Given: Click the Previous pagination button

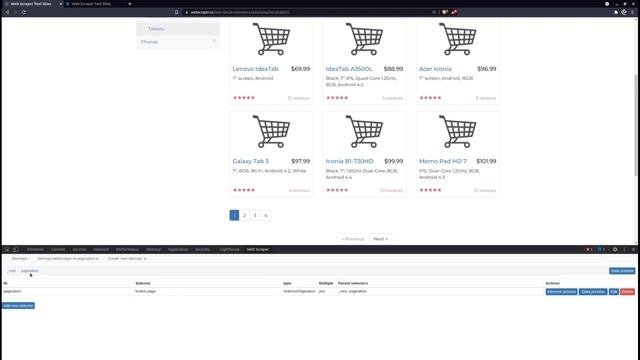Looking at the screenshot, I should click(x=353, y=239).
